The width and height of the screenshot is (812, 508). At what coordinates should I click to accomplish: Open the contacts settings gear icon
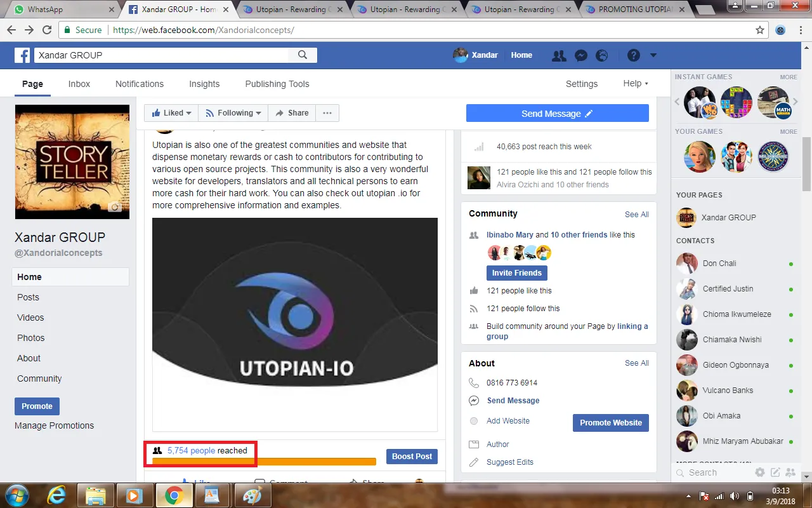pos(760,472)
